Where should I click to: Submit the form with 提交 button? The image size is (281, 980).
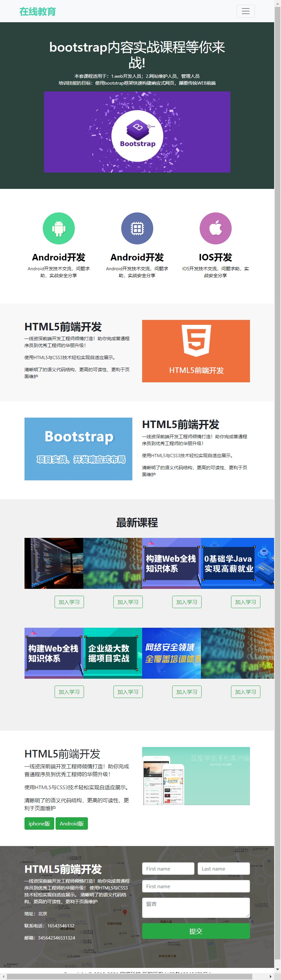[196, 931]
